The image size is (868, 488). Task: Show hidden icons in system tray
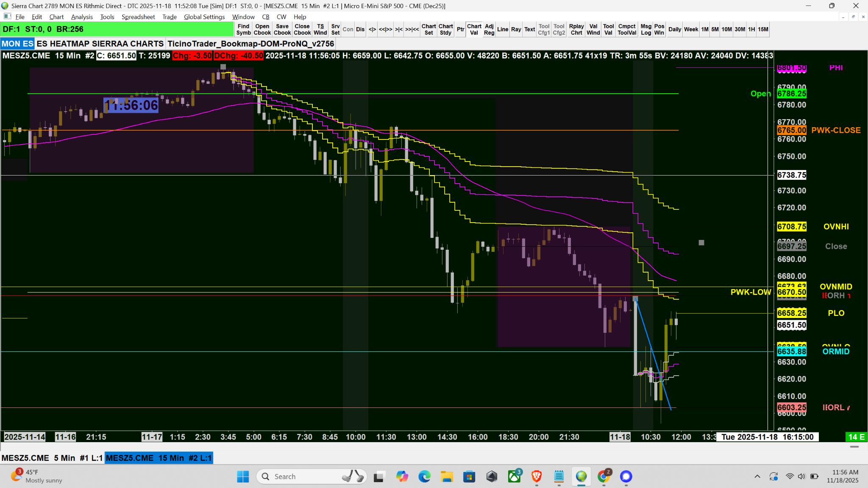coord(757,477)
